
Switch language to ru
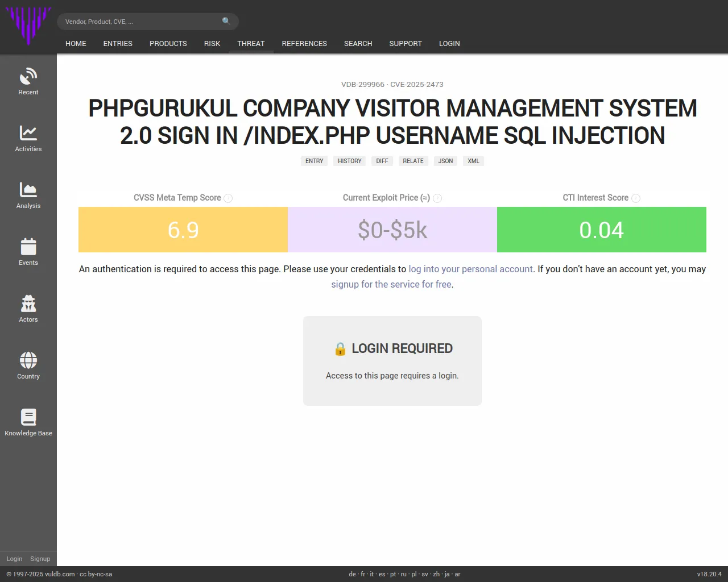404,574
